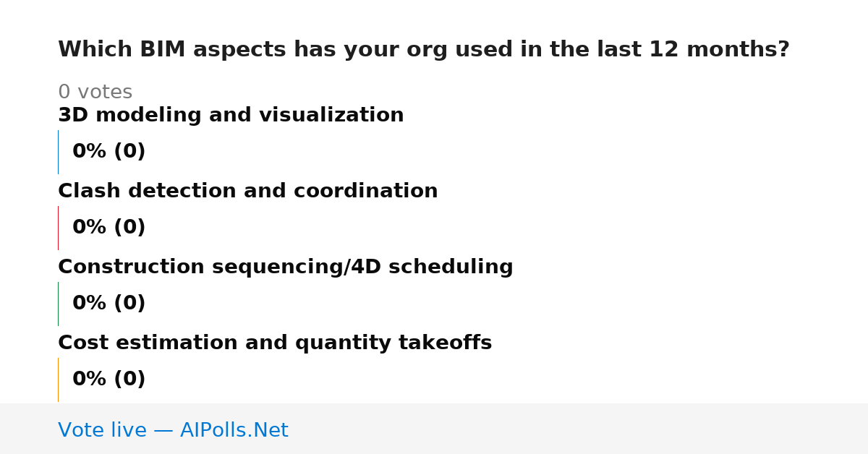The height and width of the screenshot is (454, 868).
Task: Click 0% (0) result under 3D modeling
Action: (x=109, y=152)
